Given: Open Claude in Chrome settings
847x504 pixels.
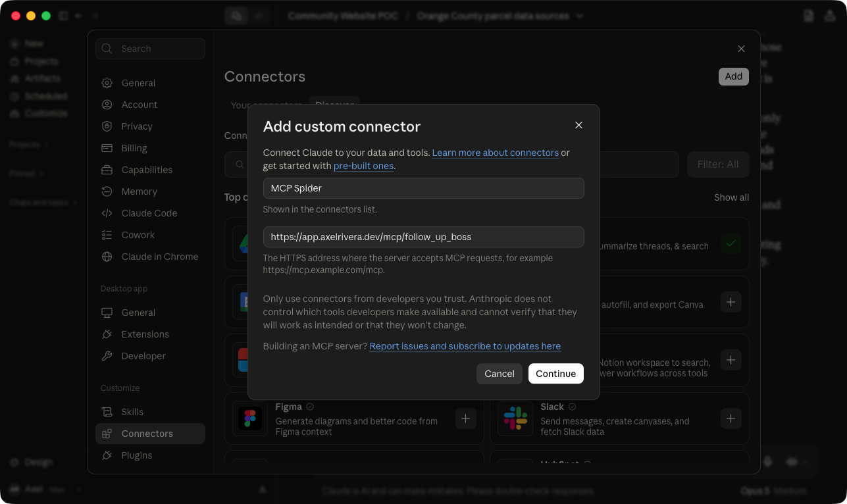Looking at the screenshot, I should (x=150, y=257).
